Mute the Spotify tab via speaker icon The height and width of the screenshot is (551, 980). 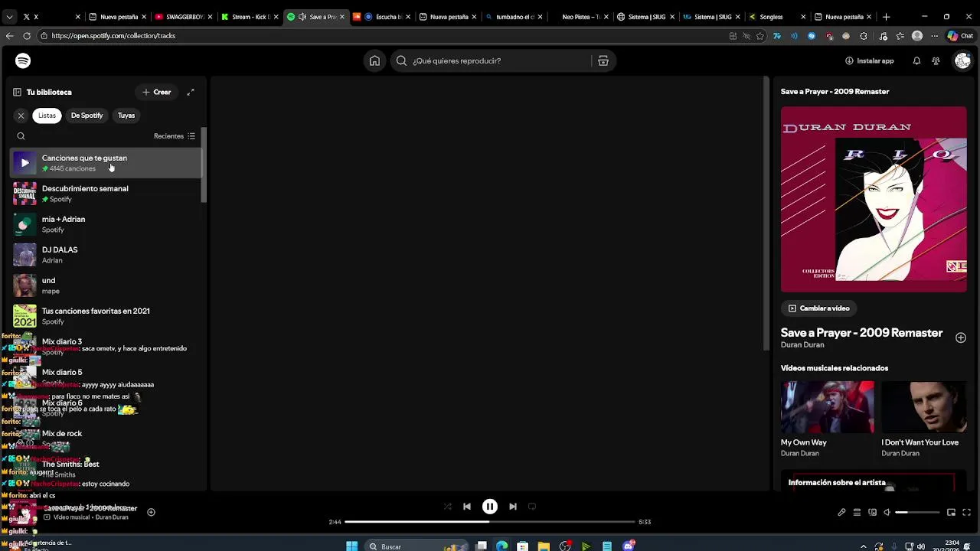pyautogui.click(x=302, y=17)
